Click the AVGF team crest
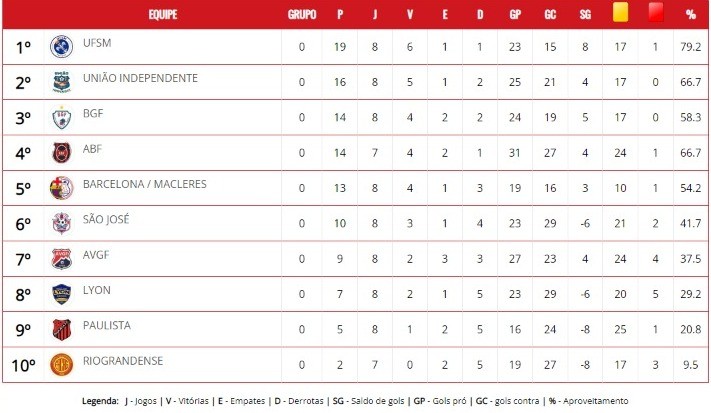711x413 pixels. (x=61, y=259)
